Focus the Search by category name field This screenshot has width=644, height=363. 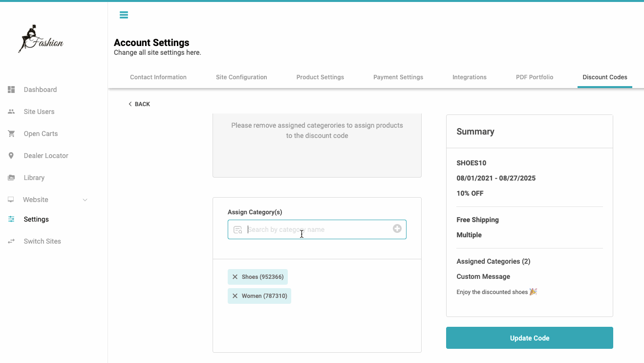(x=317, y=229)
